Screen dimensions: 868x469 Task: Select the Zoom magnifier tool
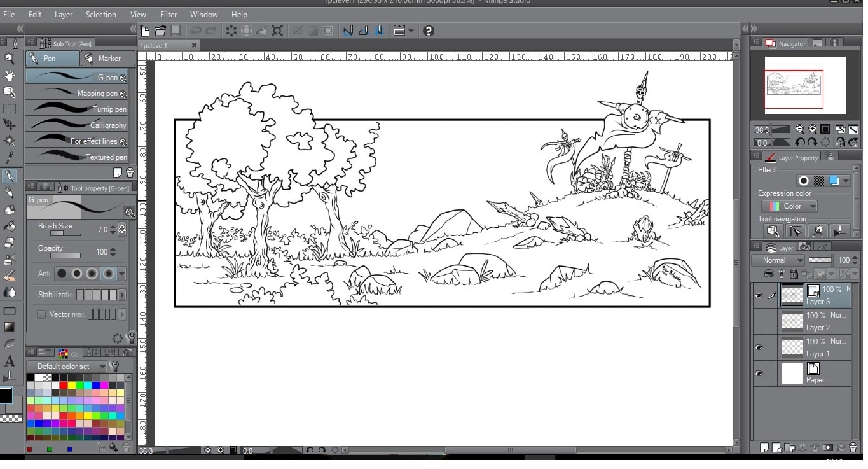10,59
